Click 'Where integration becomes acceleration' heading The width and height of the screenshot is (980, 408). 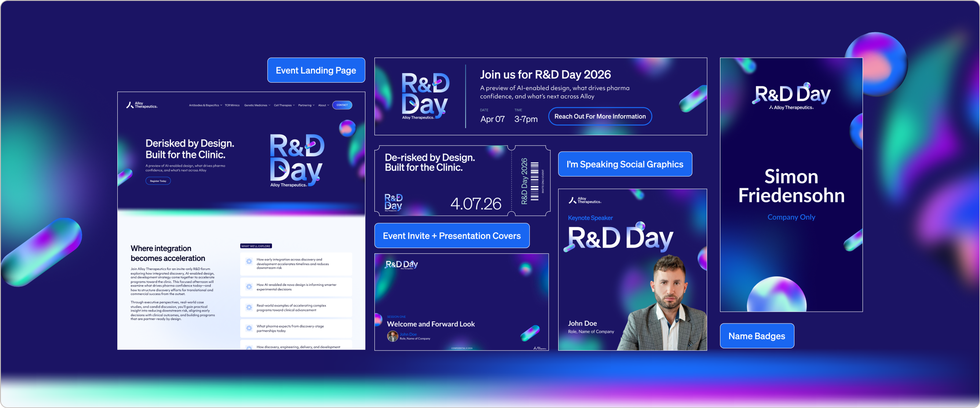168,253
